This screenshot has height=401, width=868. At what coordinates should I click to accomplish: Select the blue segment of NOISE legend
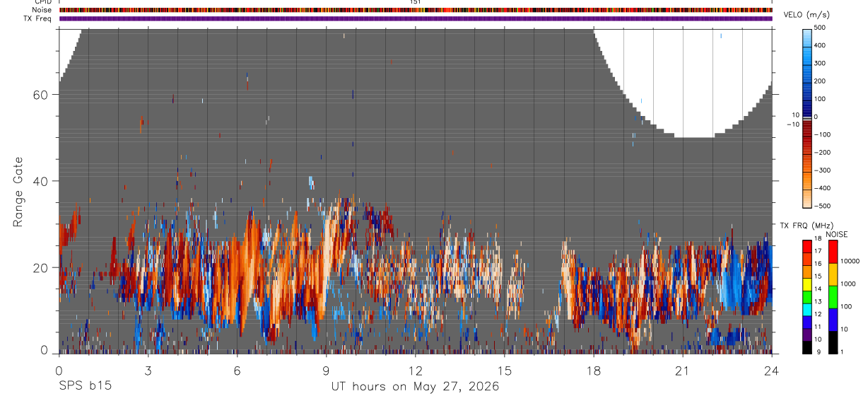(833, 320)
